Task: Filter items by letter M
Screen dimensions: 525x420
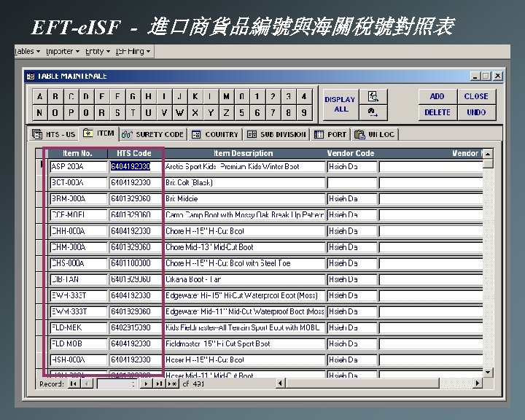Action: [x=226, y=97]
